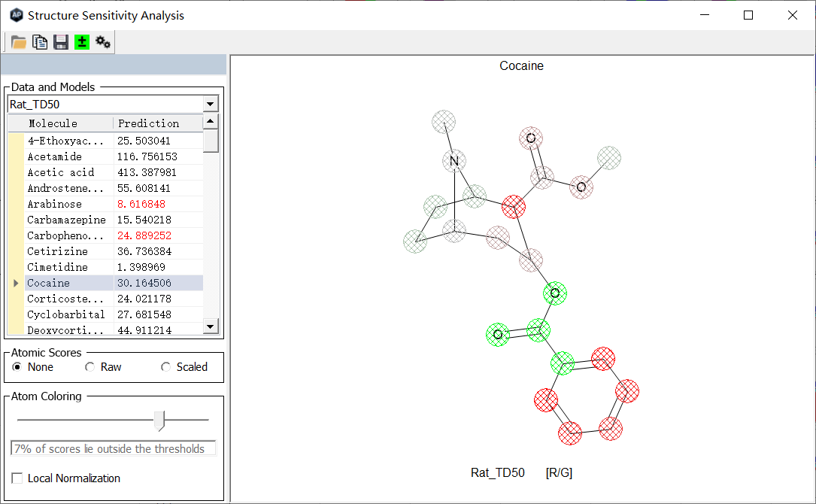Click the molecule list scroll-up arrow

pos(211,122)
